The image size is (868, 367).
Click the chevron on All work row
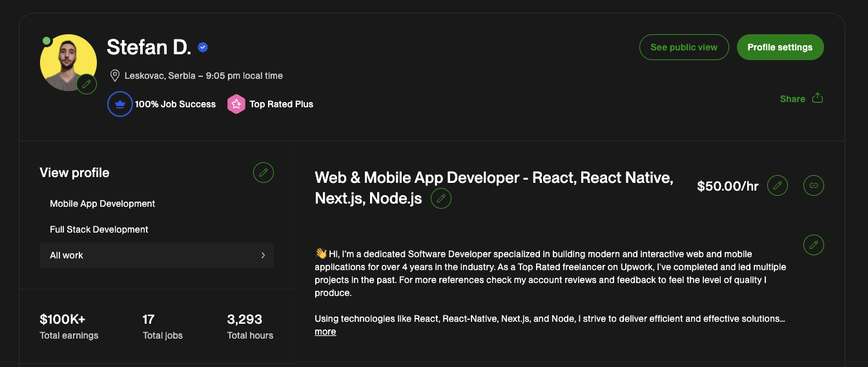click(x=263, y=255)
